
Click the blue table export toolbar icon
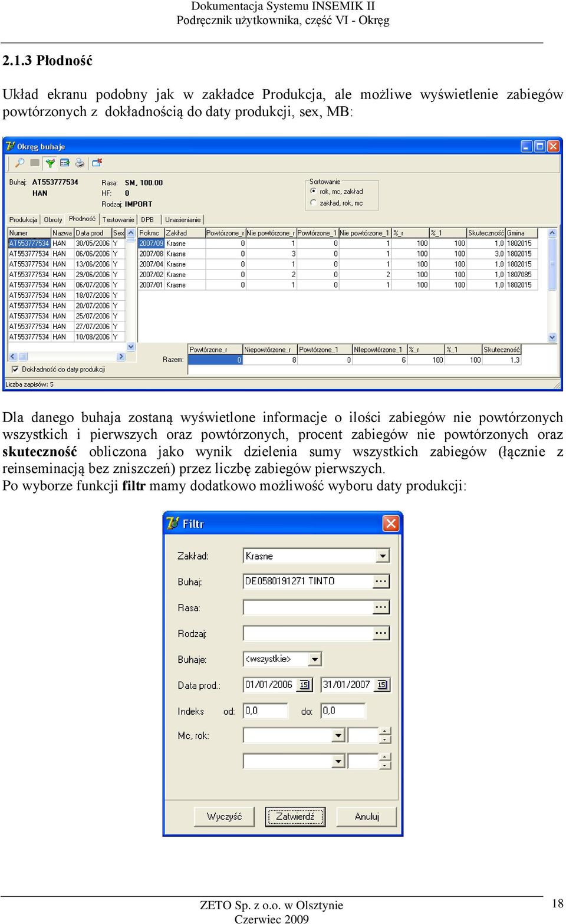[x=65, y=163]
